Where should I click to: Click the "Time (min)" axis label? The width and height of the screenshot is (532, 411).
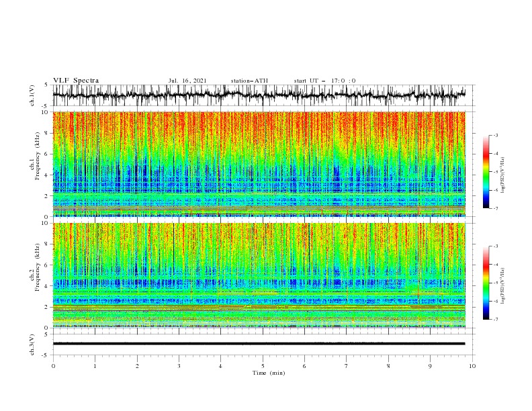tap(269, 373)
